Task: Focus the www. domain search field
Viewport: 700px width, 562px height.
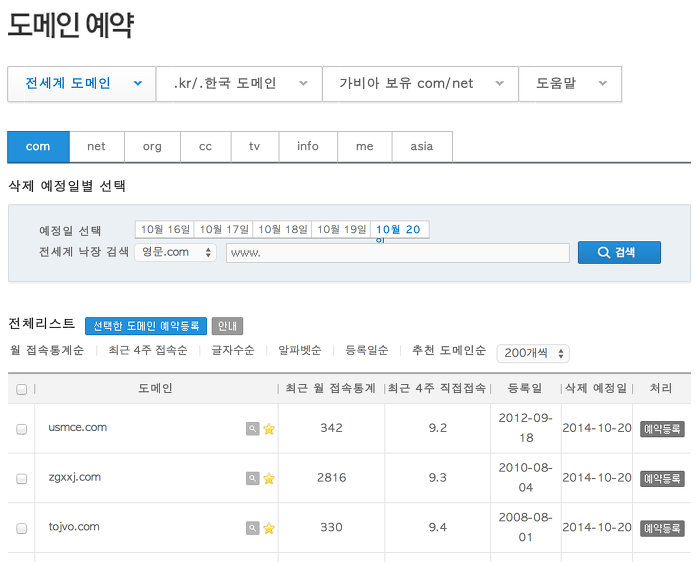Action: pos(398,253)
